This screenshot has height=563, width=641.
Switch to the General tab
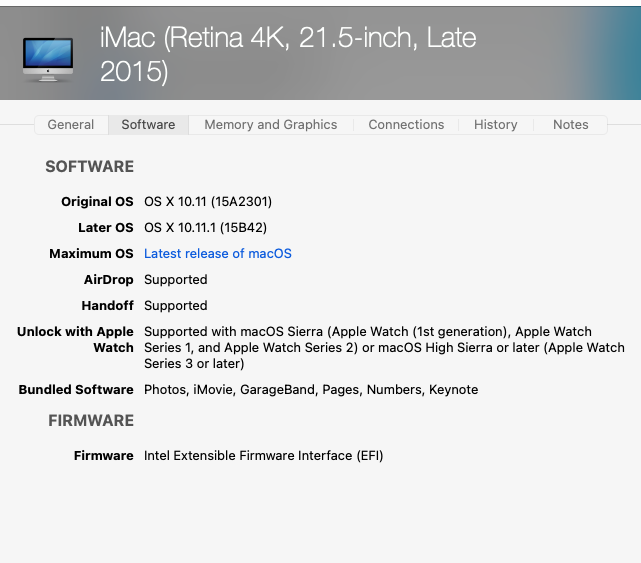click(x=71, y=125)
